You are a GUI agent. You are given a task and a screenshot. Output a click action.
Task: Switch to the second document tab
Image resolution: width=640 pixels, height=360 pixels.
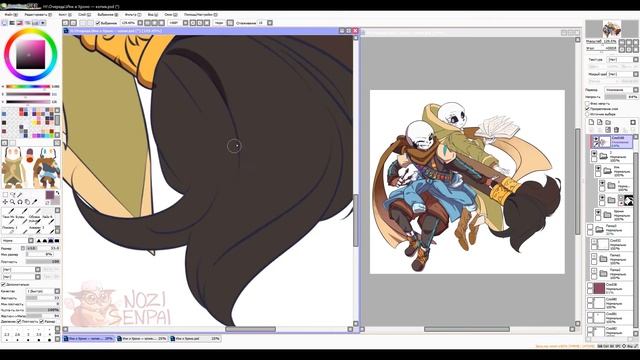[x=142, y=339]
